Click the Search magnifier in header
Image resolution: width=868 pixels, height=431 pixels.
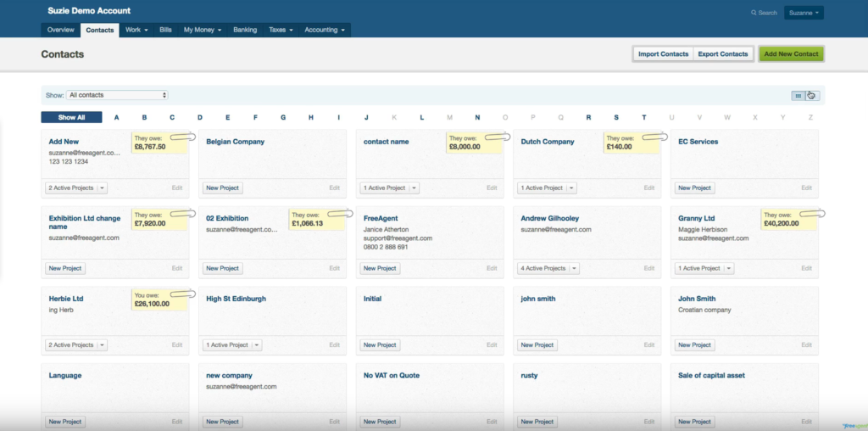point(753,13)
